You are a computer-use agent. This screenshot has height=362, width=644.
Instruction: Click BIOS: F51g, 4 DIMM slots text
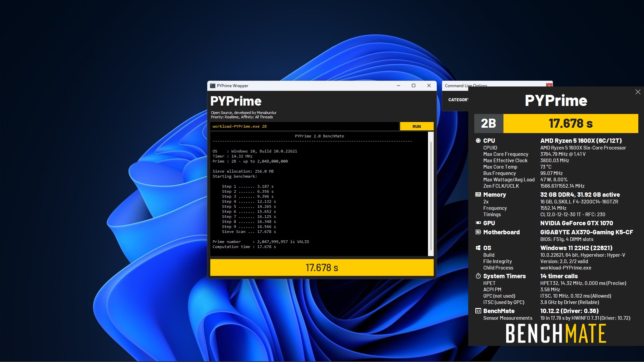point(567,239)
